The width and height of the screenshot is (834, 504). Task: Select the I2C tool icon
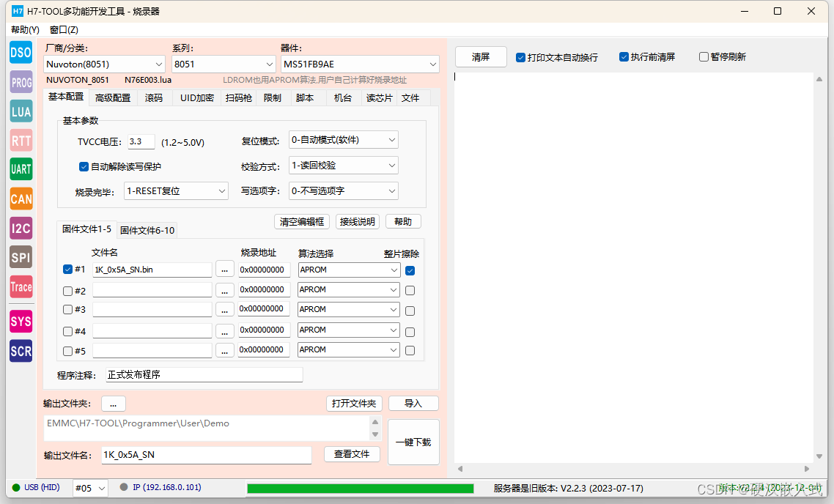[21, 228]
